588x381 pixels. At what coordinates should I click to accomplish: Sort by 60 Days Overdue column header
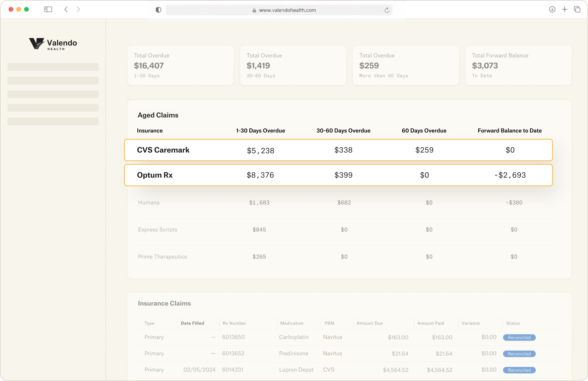pyautogui.click(x=424, y=131)
